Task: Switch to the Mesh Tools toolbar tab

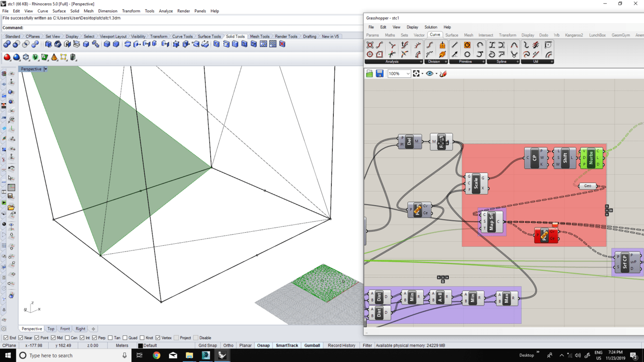Action: [259, 36]
